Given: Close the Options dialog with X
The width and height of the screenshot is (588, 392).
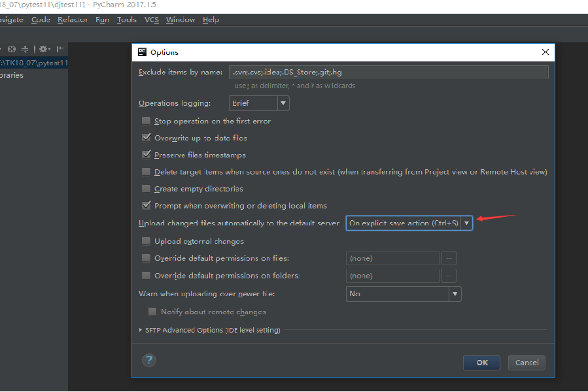Looking at the screenshot, I should 545,52.
